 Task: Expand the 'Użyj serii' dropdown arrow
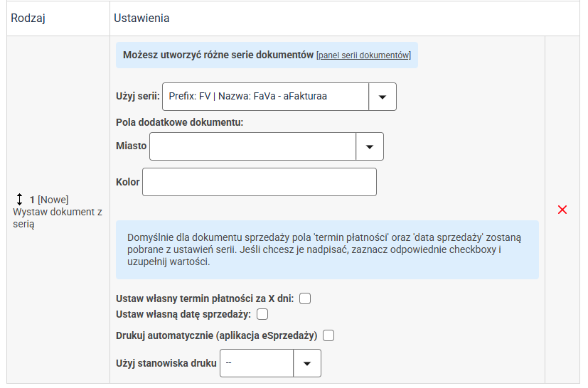pyautogui.click(x=383, y=97)
